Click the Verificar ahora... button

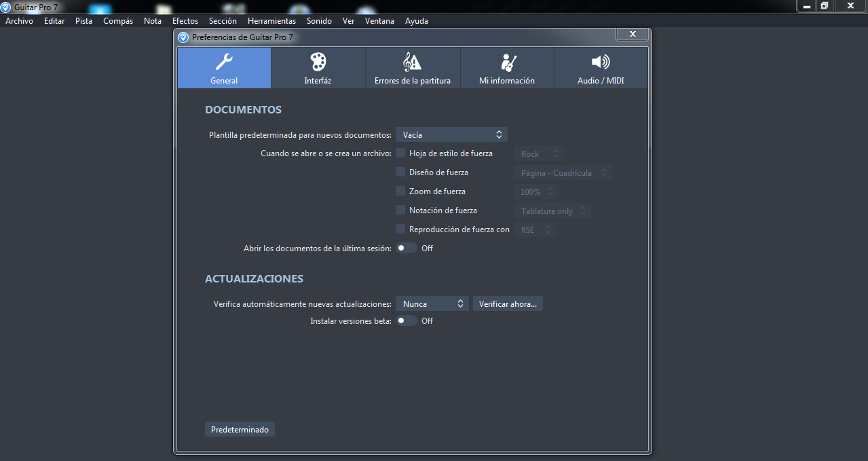(x=508, y=303)
